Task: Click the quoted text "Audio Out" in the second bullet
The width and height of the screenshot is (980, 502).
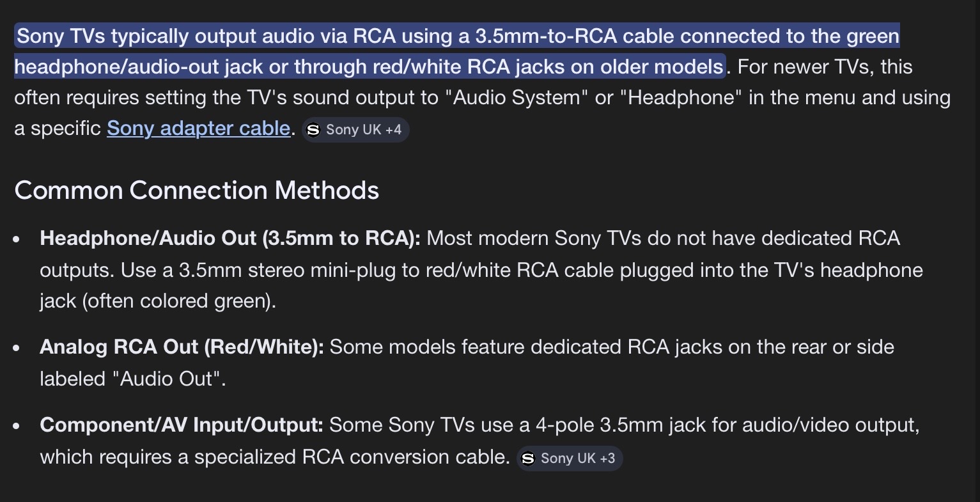Action: coord(169,379)
